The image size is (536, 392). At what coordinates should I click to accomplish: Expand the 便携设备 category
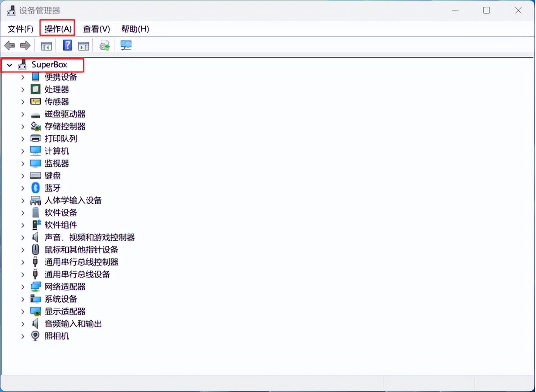[x=22, y=77]
